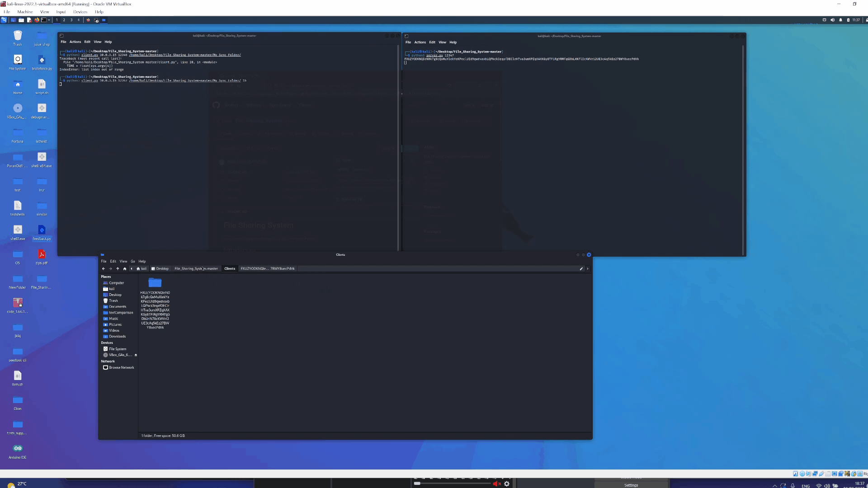Screen dimensions: 868x488
Task: Select the Desktop breadcrumb in path bar
Action: 160,268
